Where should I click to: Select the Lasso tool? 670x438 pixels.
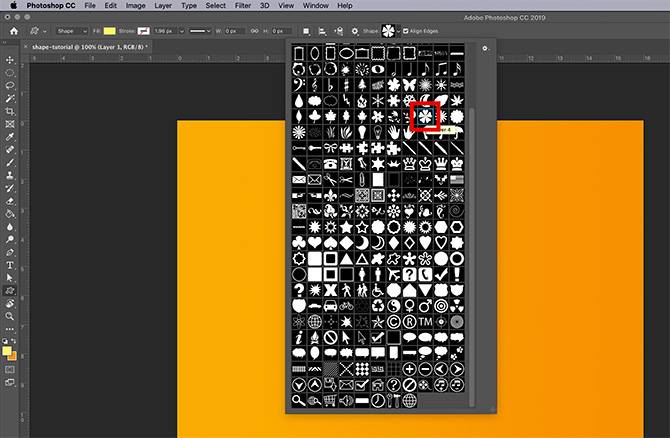point(9,85)
